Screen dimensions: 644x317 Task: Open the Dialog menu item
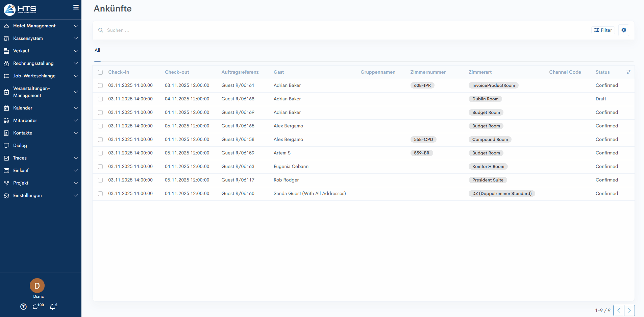click(x=20, y=145)
